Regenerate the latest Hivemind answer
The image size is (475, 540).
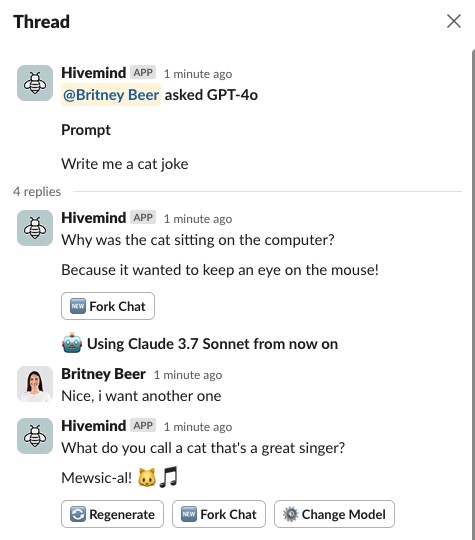click(x=112, y=514)
